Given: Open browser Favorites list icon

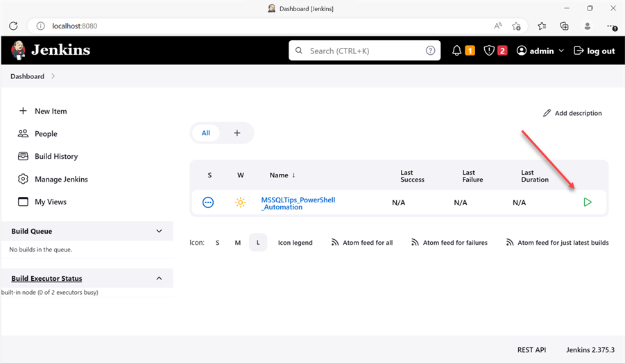Looking at the screenshot, I should click(542, 26).
